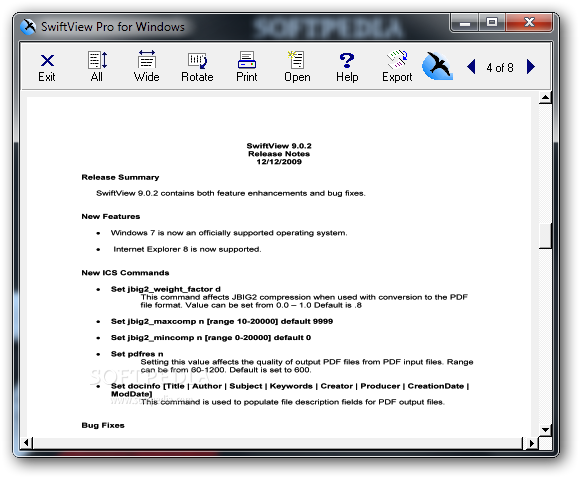
Task: Click the '4 of 8' page indicator
Action: pos(500,68)
